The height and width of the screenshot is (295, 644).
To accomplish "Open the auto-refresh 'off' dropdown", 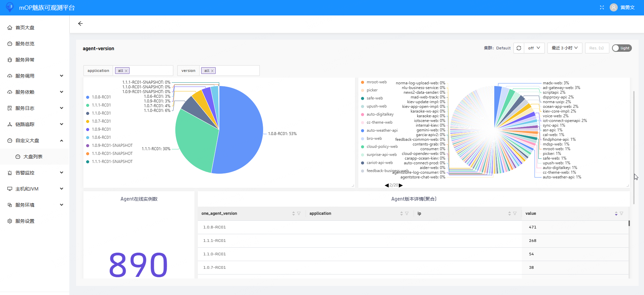I will pos(534,48).
